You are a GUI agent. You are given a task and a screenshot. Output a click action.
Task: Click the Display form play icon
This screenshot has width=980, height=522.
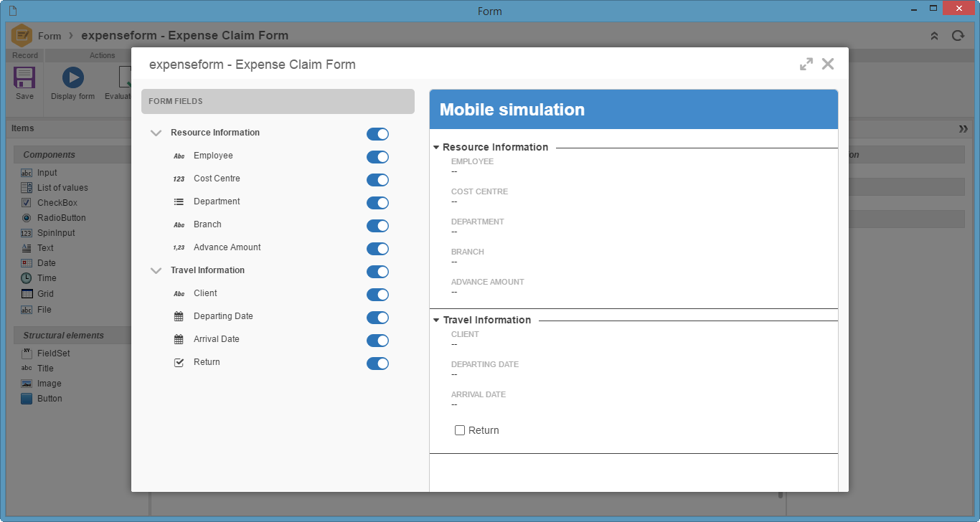(x=73, y=77)
